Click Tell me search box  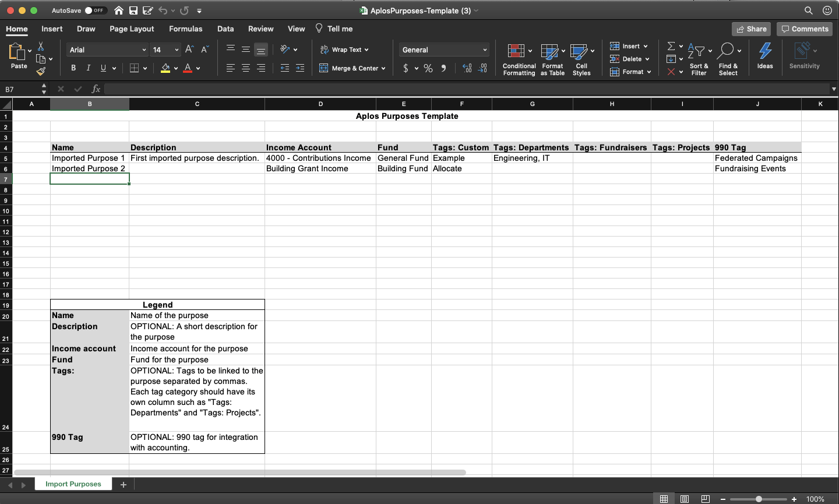coord(334,29)
